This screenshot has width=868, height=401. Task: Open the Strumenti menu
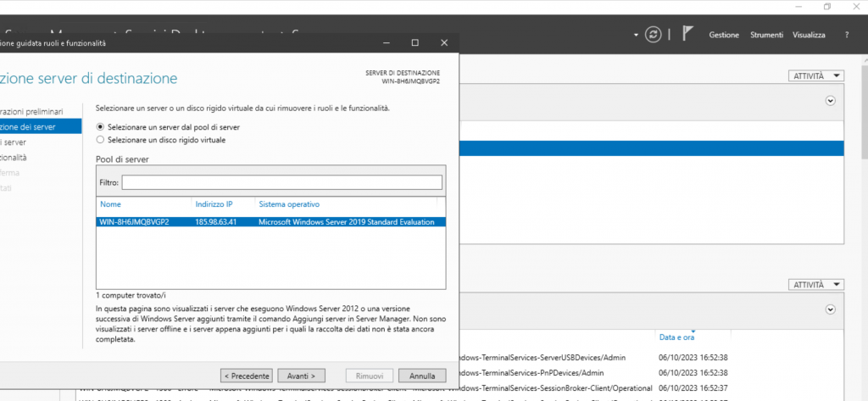766,35
